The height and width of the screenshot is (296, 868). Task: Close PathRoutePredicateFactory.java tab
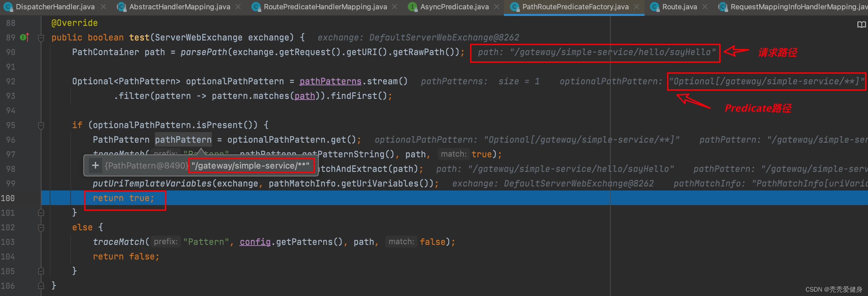click(636, 7)
